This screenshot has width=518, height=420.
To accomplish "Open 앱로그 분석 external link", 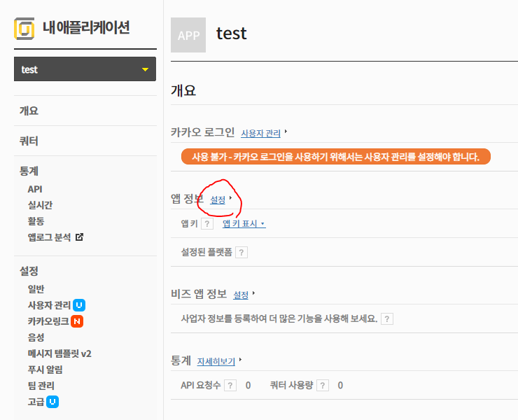I will coord(49,237).
